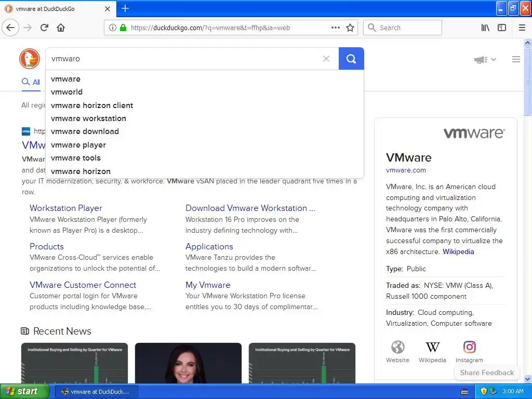Select the All results tab
Image resolution: width=532 pixels, height=399 pixels.
pos(31,82)
